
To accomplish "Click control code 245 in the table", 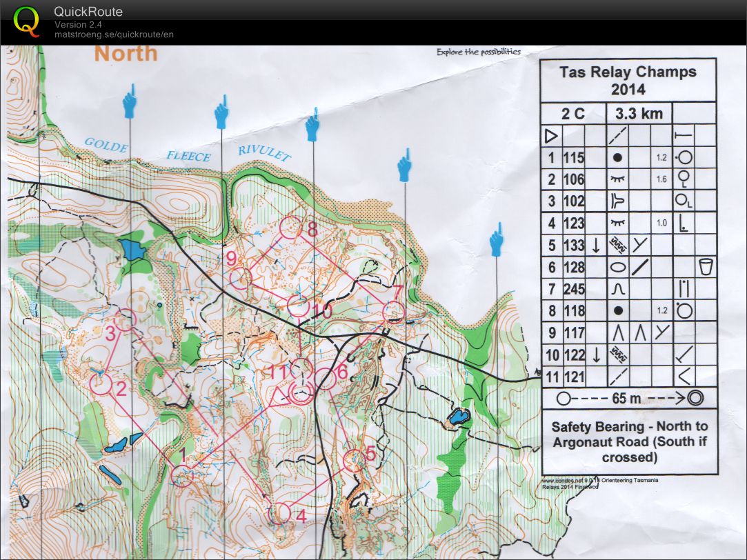I will coord(574,289).
